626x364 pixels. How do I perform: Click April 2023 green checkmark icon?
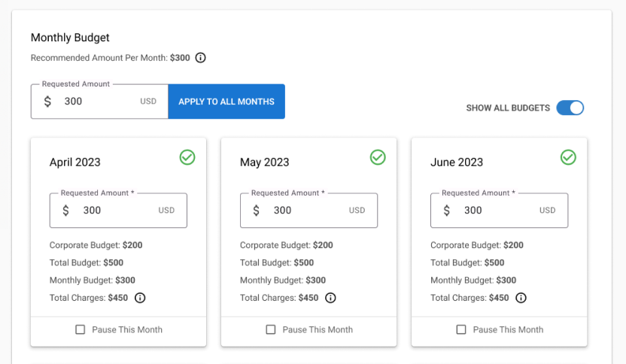pos(187,157)
